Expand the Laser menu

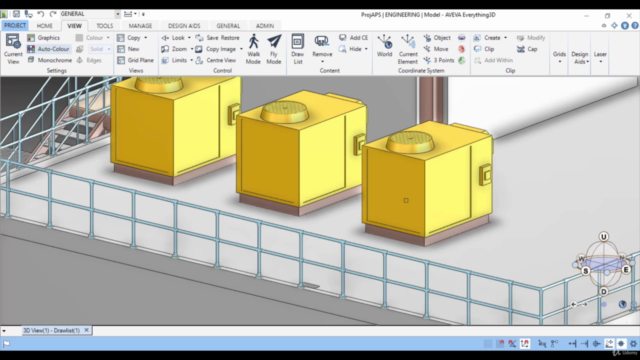(x=600, y=57)
